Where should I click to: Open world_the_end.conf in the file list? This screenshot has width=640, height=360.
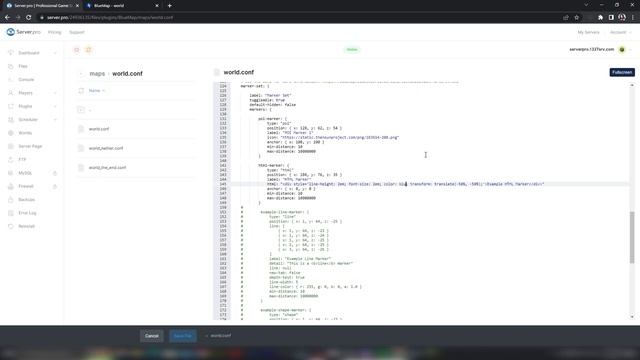pyautogui.click(x=107, y=167)
